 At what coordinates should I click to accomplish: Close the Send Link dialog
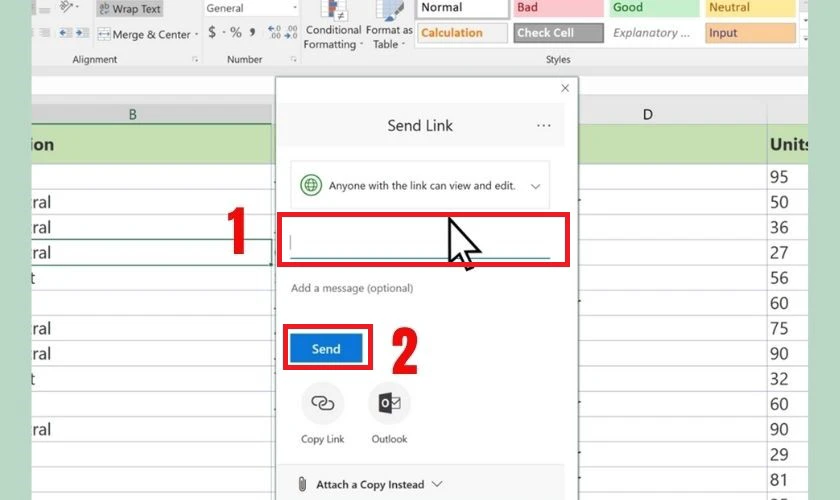pyautogui.click(x=565, y=88)
